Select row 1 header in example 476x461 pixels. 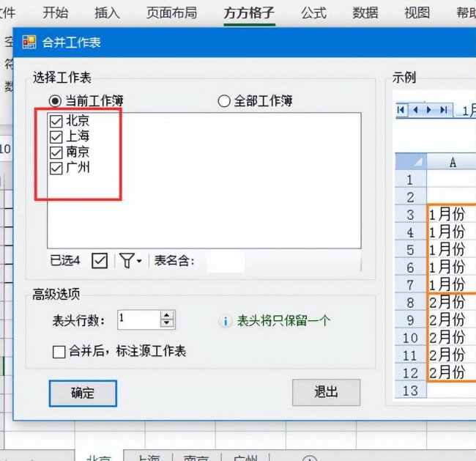pos(410,180)
